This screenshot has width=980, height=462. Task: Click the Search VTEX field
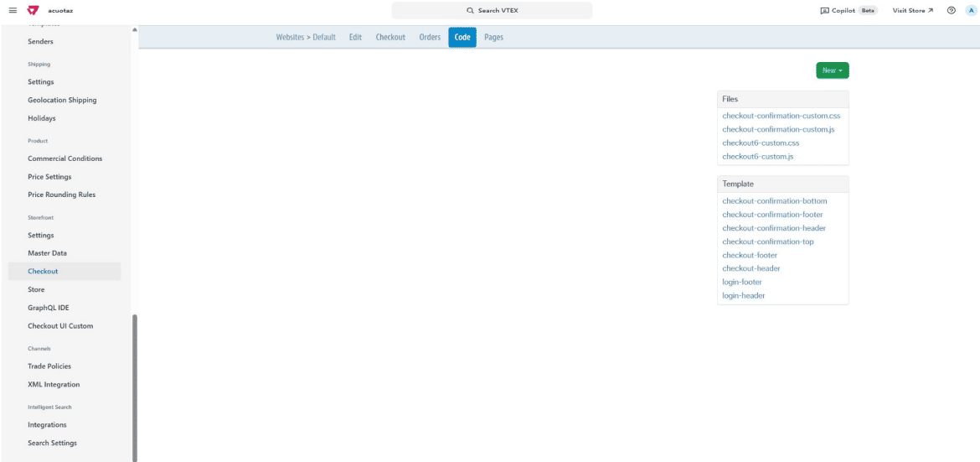coord(492,10)
